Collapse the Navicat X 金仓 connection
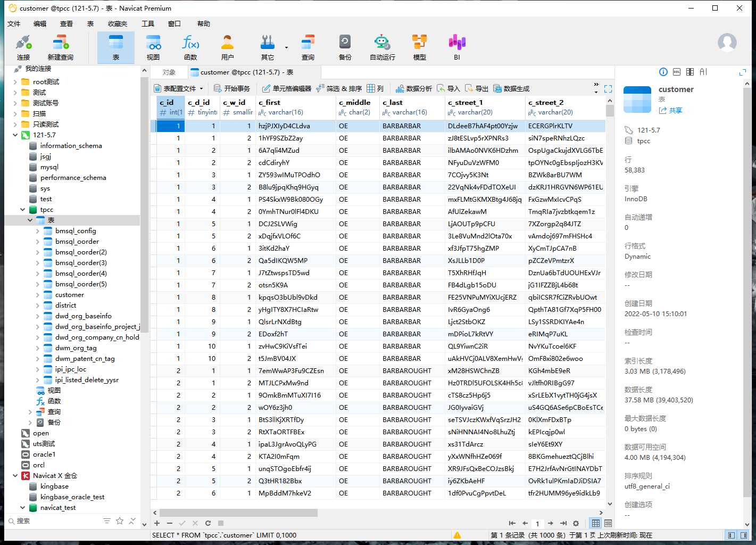 tap(15, 476)
